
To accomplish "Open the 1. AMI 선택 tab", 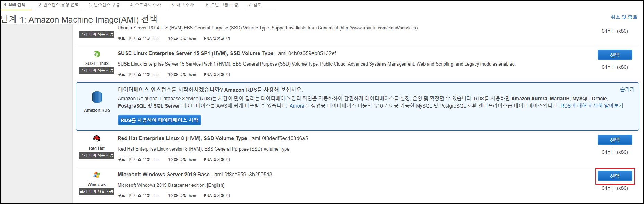I will pyautogui.click(x=15, y=5).
